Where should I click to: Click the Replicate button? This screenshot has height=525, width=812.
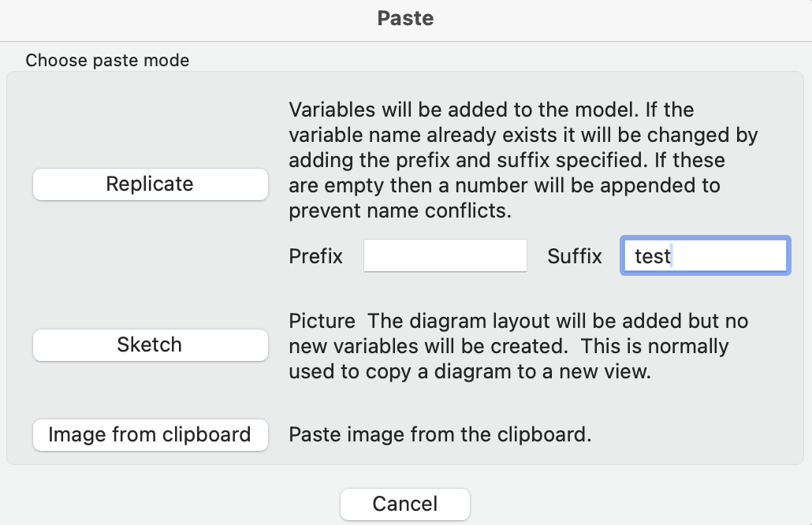(x=150, y=184)
